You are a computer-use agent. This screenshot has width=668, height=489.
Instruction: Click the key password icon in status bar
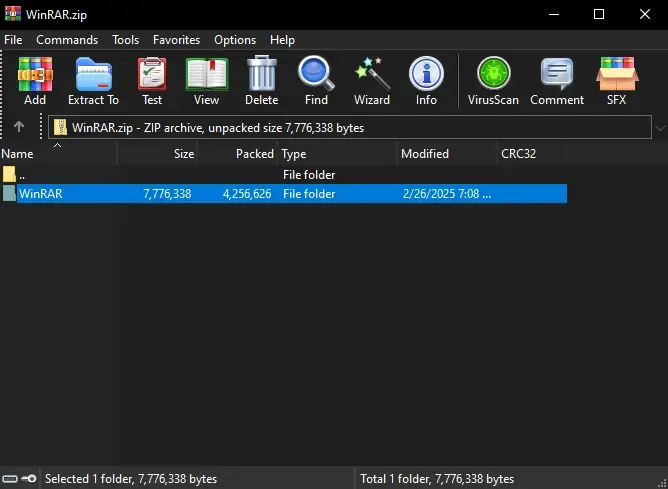point(29,479)
